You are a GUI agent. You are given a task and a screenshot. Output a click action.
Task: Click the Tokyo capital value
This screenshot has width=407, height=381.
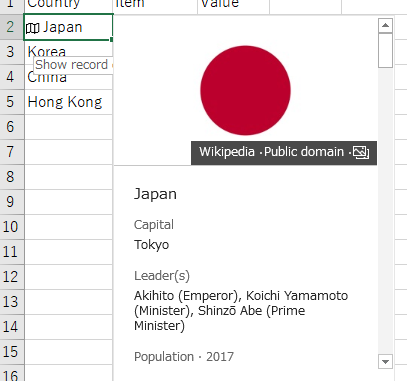(152, 245)
